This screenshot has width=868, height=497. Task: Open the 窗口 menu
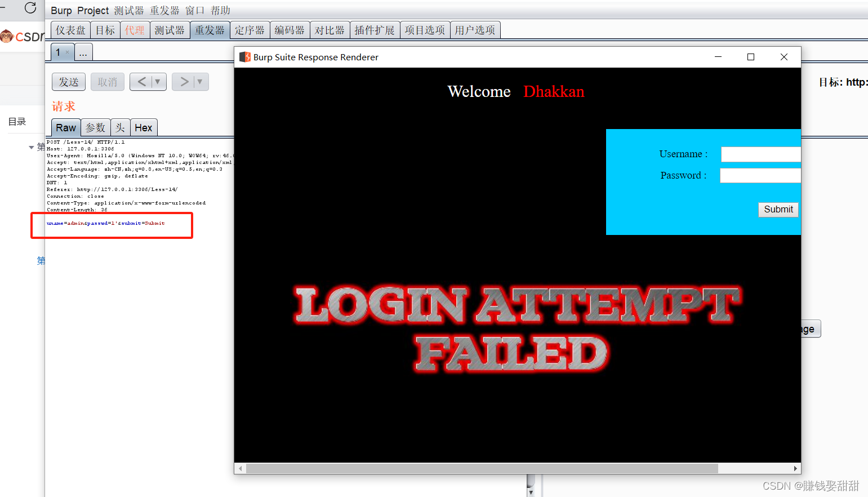point(194,10)
